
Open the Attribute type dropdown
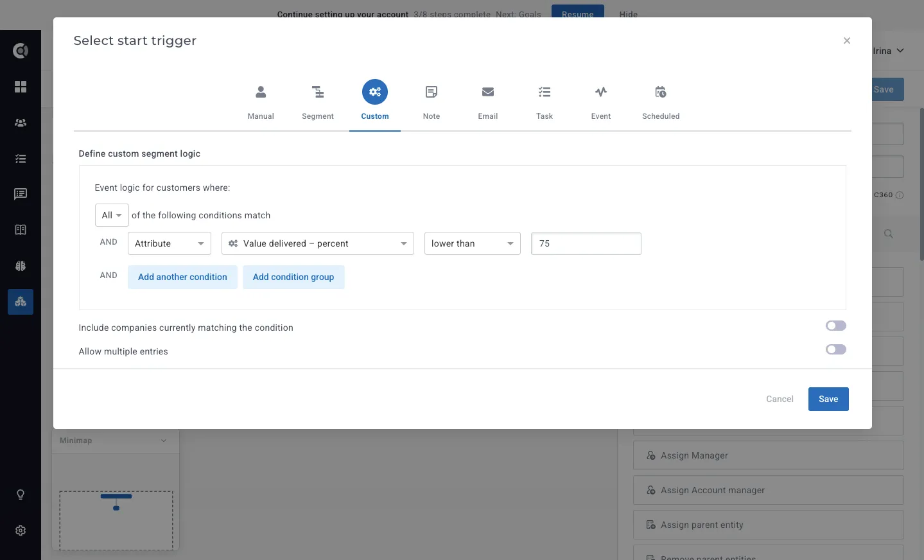coord(170,243)
